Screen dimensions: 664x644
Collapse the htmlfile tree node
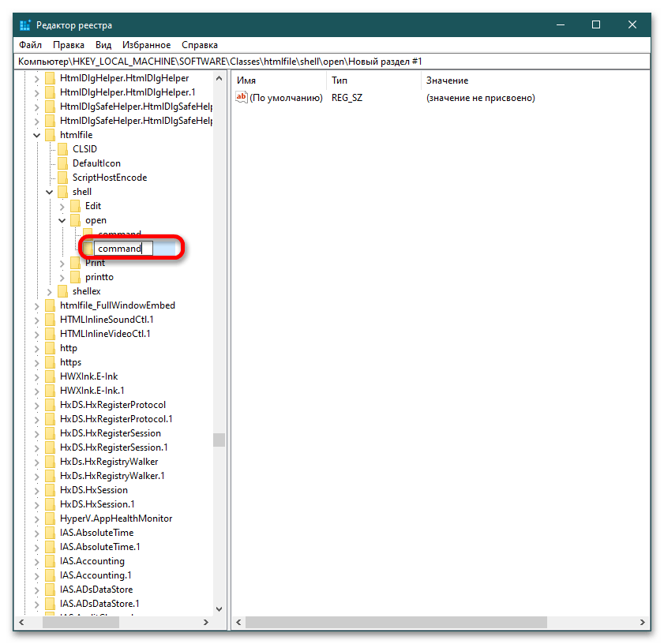36,135
